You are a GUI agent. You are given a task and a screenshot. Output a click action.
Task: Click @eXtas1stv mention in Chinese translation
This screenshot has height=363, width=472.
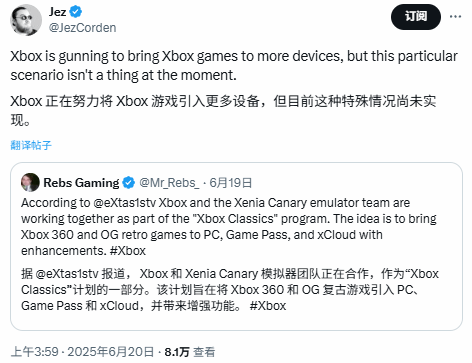tap(67, 274)
